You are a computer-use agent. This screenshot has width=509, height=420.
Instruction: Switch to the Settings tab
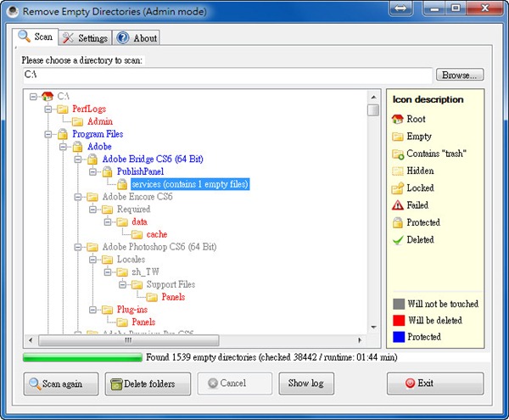(x=85, y=37)
